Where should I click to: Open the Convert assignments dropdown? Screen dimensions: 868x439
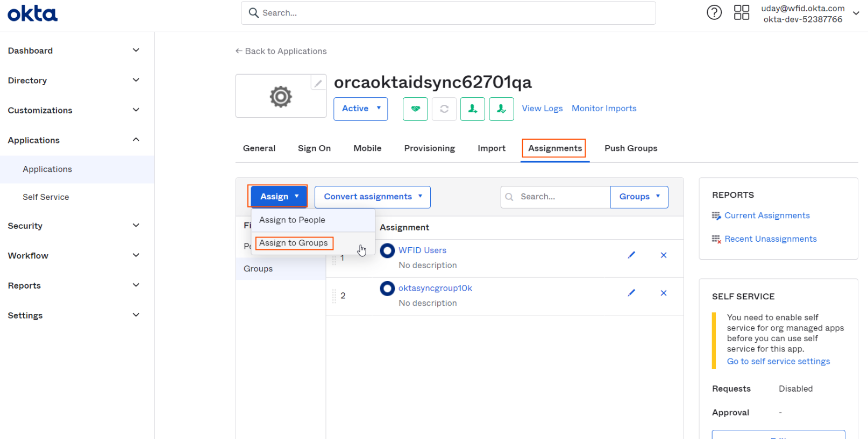373,197
